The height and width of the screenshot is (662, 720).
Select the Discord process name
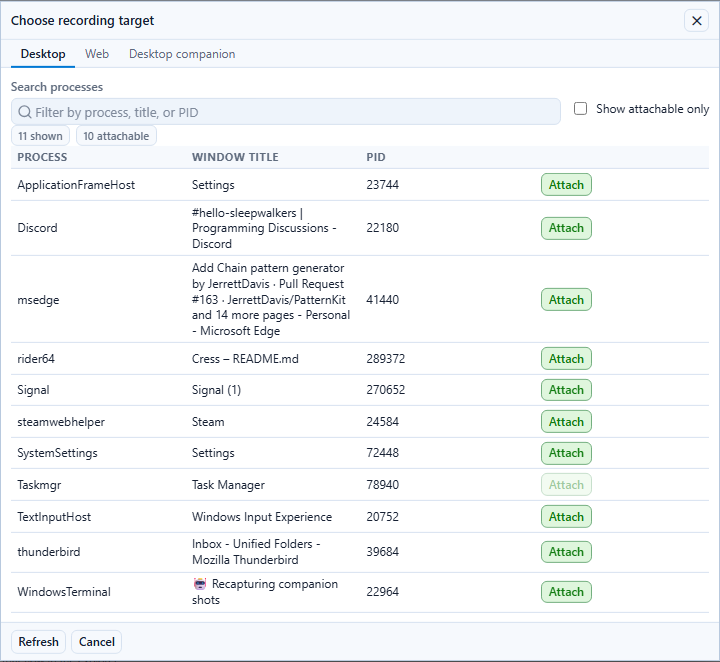click(37, 228)
